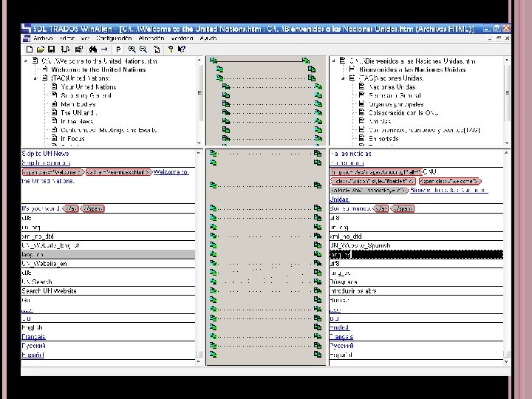Select 'Main Bodies' tree item

coord(78,104)
